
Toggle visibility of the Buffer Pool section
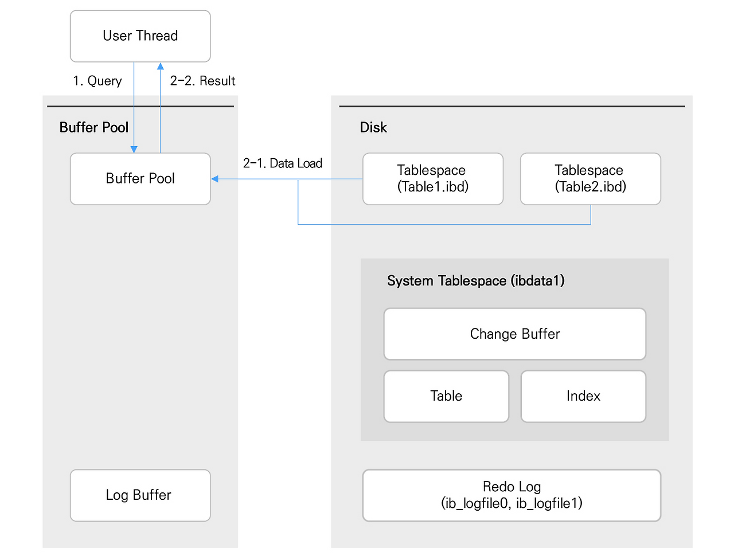[93, 127]
